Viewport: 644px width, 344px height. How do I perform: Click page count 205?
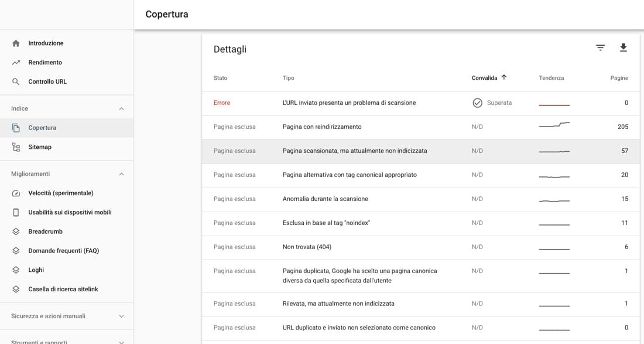click(x=623, y=127)
